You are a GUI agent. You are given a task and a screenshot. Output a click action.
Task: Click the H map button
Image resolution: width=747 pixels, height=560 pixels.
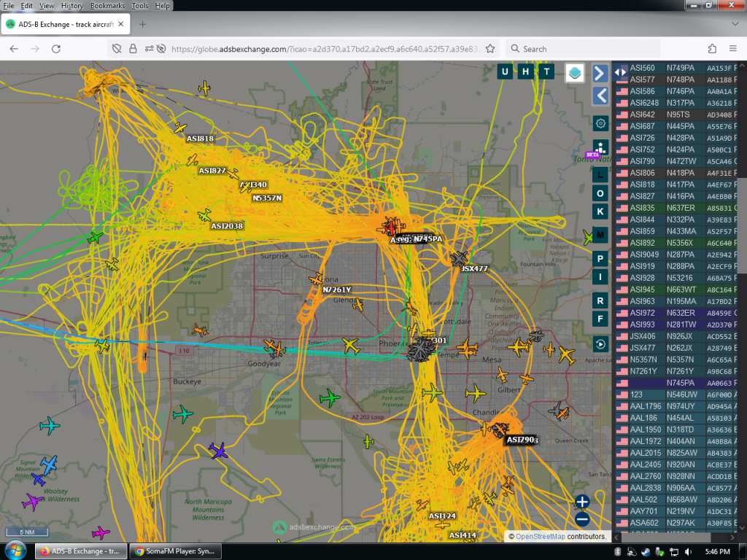(x=525, y=71)
